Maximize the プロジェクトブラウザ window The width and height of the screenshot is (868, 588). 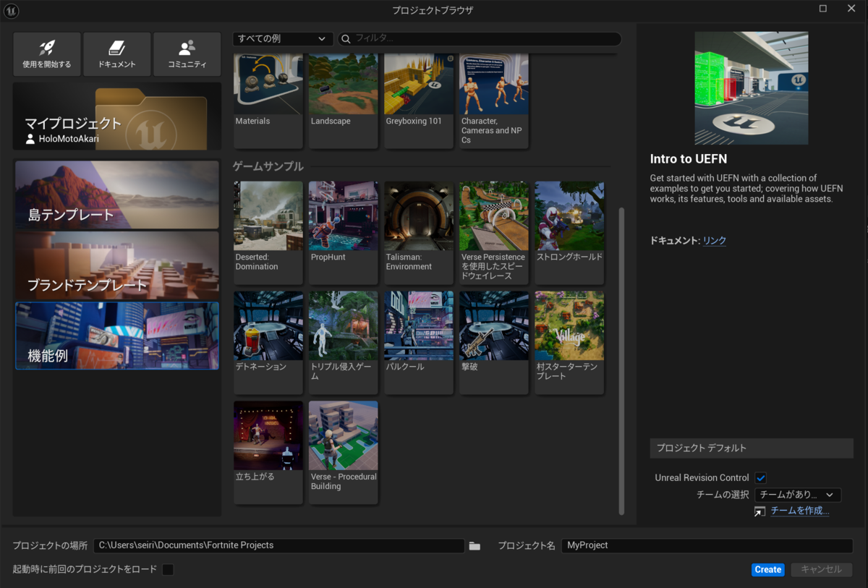pyautogui.click(x=823, y=9)
